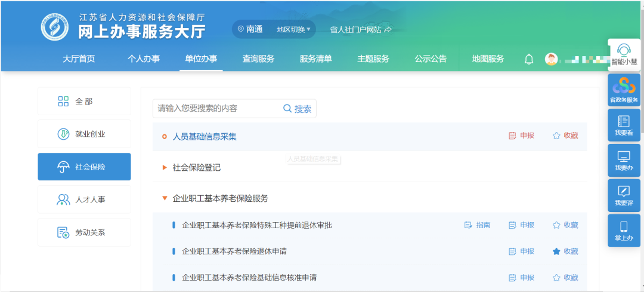Click the 南通 city label

(255, 30)
